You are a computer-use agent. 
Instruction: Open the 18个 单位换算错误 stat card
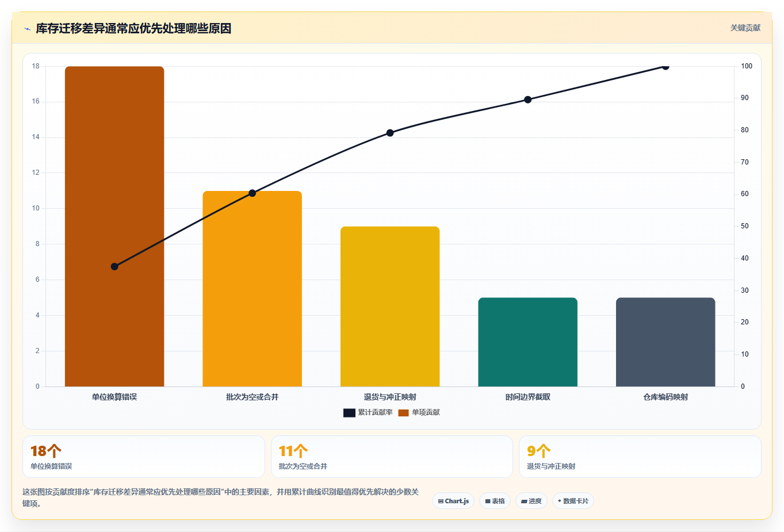144,457
